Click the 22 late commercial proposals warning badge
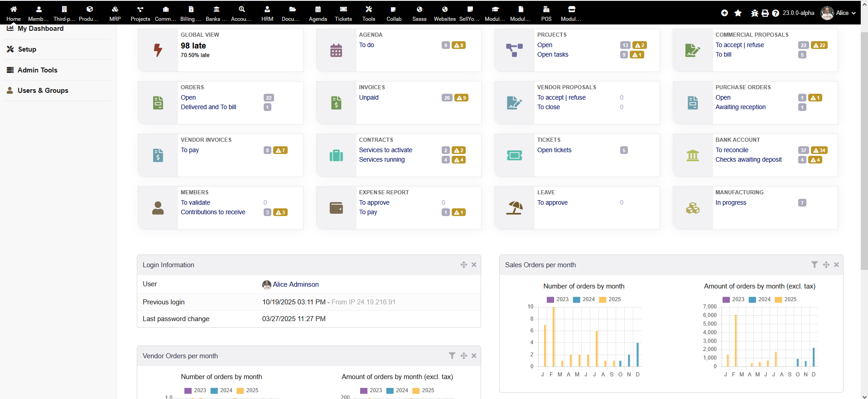Image resolution: width=868 pixels, height=399 pixels. (819, 45)
